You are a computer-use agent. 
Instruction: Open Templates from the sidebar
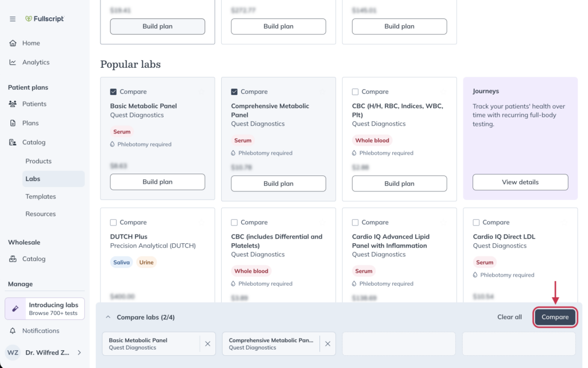pos(40,196)
